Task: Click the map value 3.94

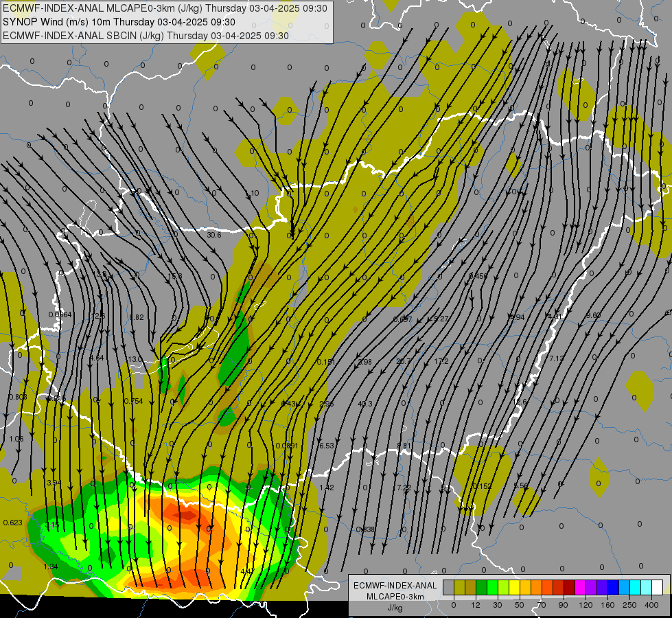Action: 54,483
